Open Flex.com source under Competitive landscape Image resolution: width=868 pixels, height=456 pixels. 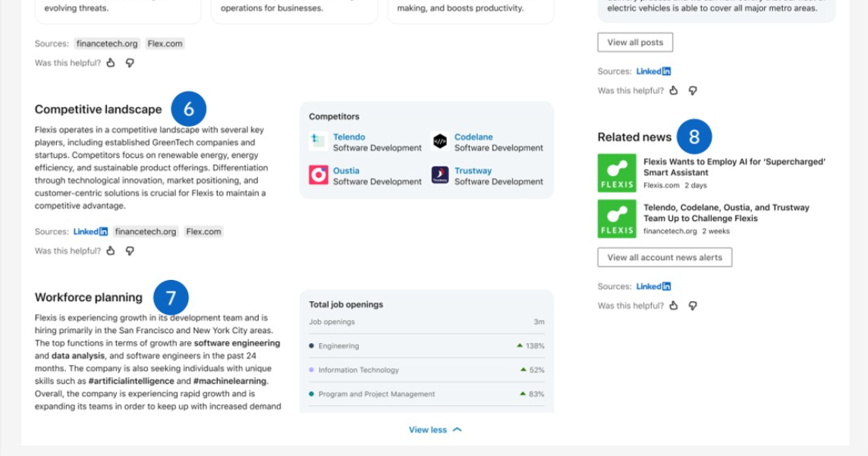203,231
